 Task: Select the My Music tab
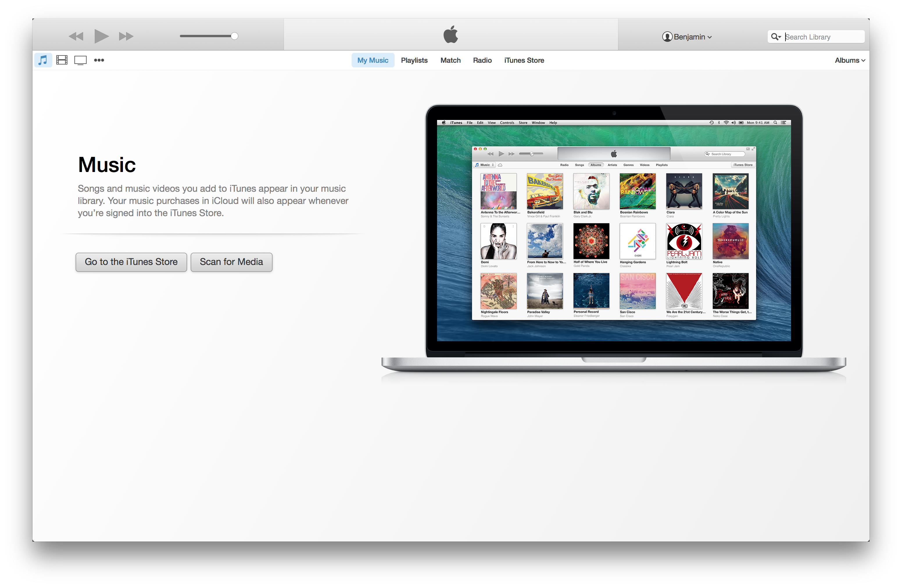pyautogui.click(x=373, y=60)
